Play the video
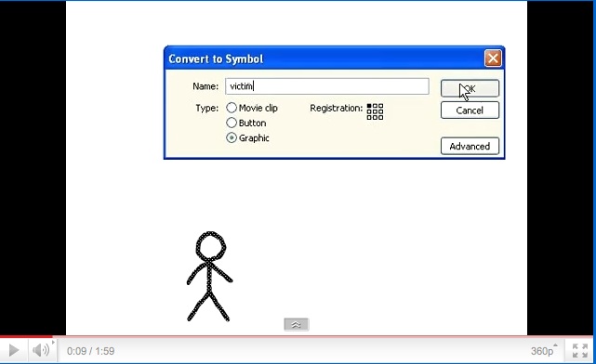Screen dimensions: 596x364 click(x=14, y=350)
